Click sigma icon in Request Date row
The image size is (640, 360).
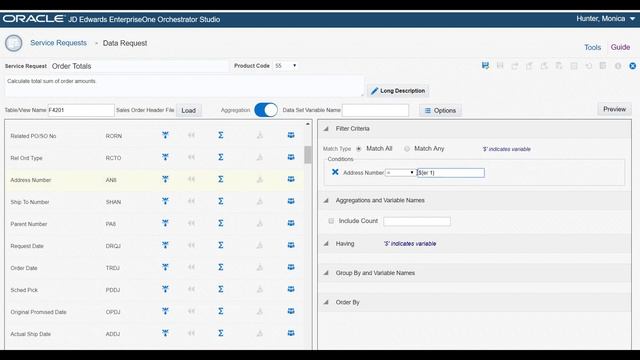[220, 245]
